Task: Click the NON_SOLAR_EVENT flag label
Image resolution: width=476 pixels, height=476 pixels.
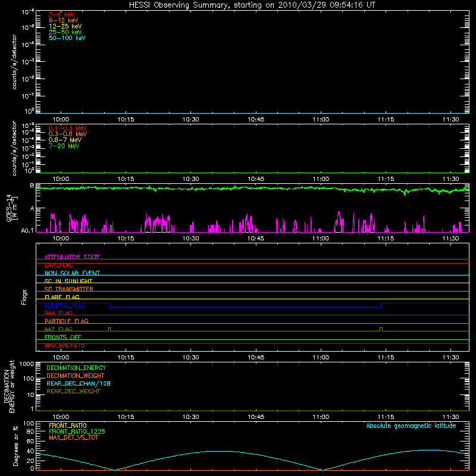Action: (72, 273)
